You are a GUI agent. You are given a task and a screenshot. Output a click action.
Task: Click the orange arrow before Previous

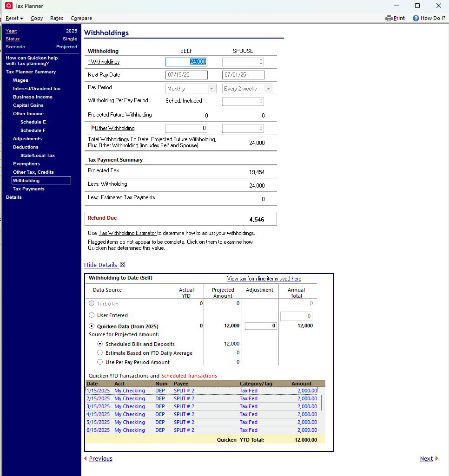tap(86, 458)
